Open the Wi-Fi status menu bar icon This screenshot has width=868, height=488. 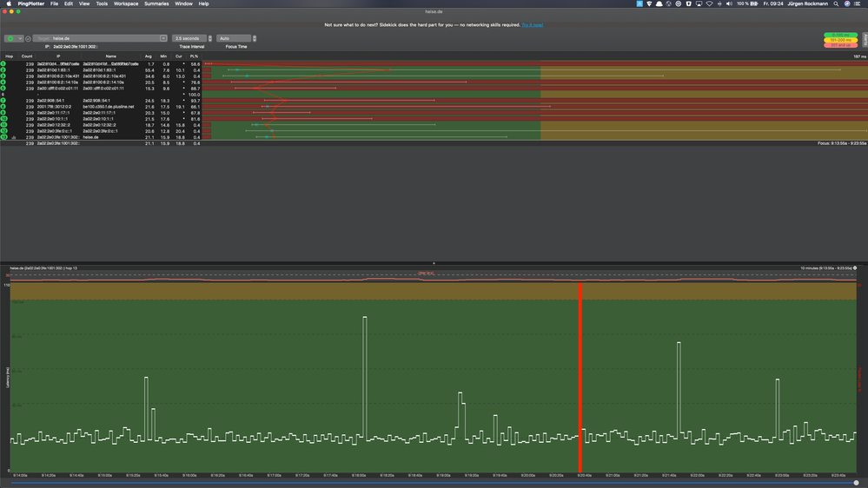[x=709, y=3]
